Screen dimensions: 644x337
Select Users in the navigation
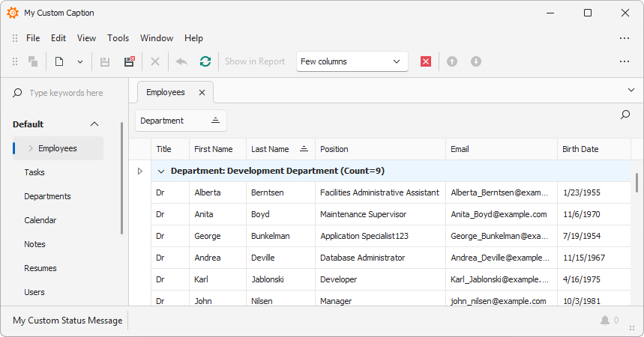click(34, 292)
